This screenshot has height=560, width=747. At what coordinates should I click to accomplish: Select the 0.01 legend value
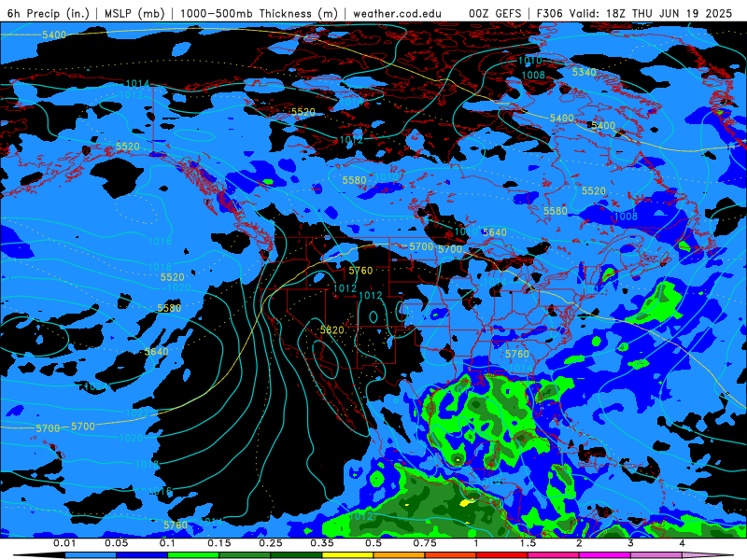[x=64, y=543]
